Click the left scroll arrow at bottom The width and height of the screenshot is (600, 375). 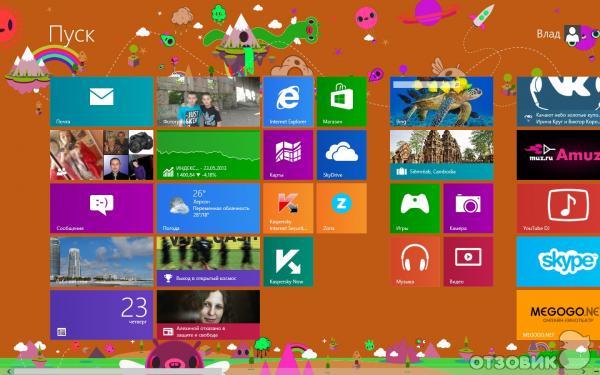coord(10,372)
